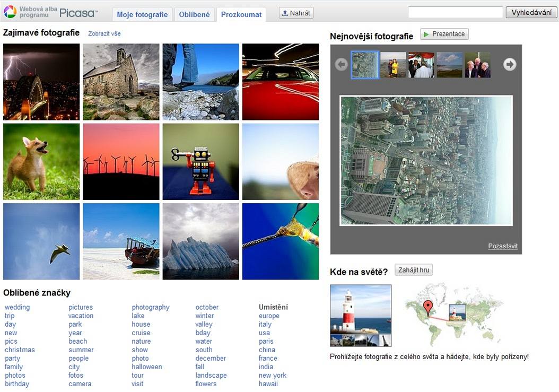559x392 pixels.
Task: Open the wedding tag link
Action: tap(18, 307)
